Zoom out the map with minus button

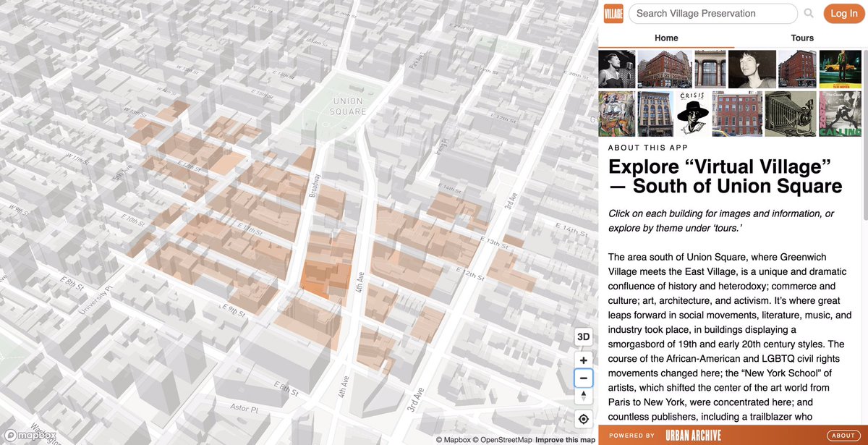coord(584,378)
